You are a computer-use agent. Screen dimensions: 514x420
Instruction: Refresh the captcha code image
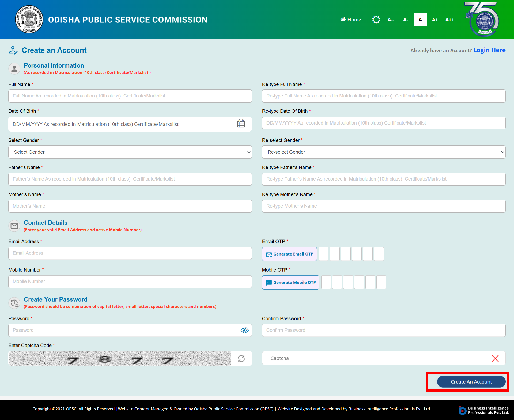(x=241, y=358)
